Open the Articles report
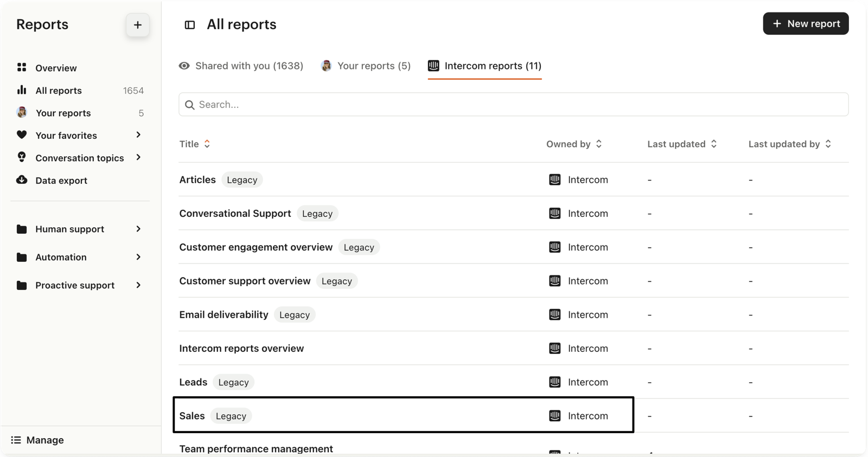 (x=197, y=179)
